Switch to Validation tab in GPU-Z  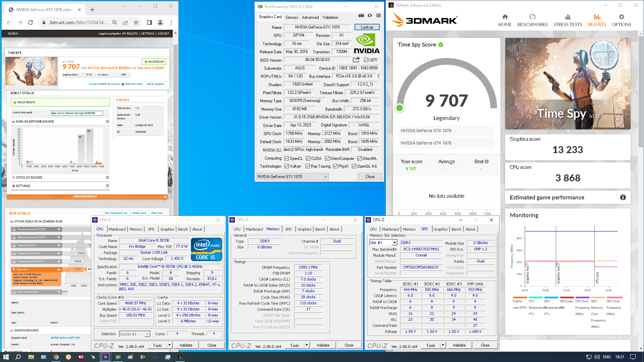(x=330, y=17)
